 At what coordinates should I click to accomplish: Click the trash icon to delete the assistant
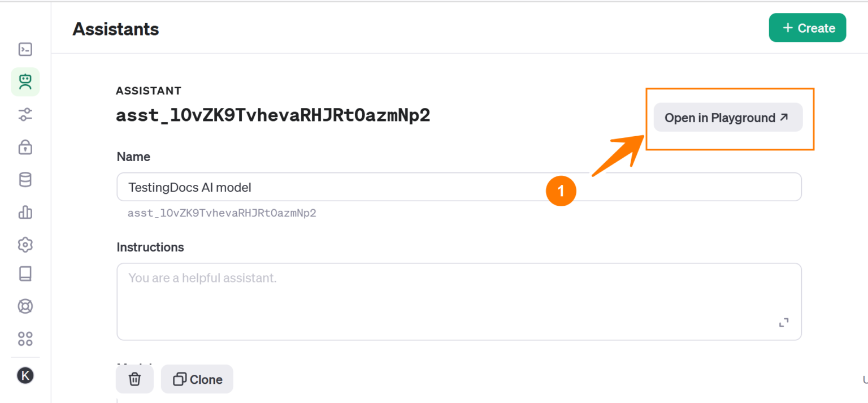point(134,379)
